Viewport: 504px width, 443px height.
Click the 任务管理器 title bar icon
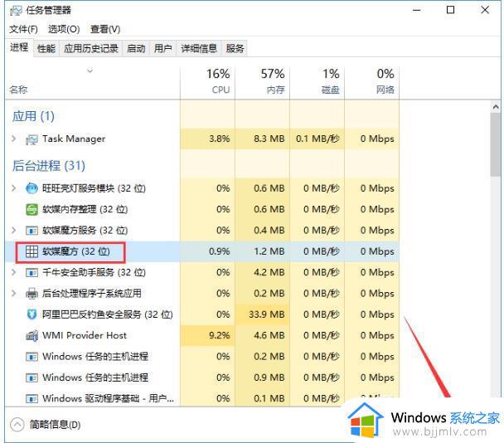(16, 11)
